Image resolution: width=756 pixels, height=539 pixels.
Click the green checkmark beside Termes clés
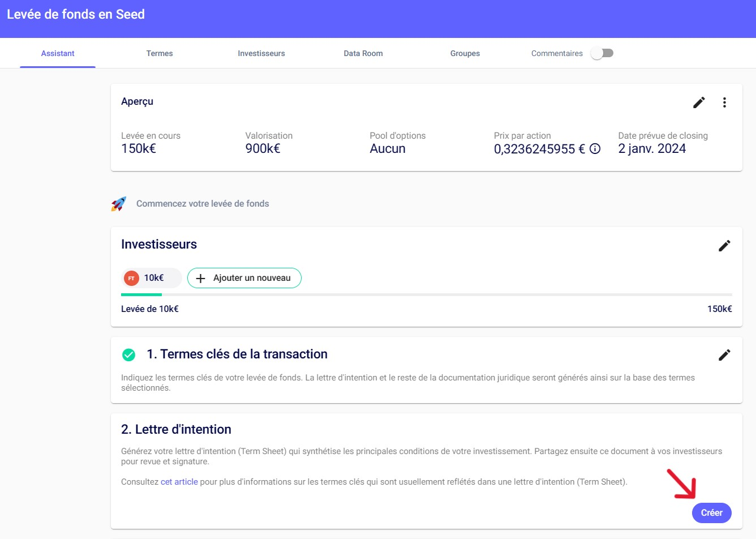129,355
